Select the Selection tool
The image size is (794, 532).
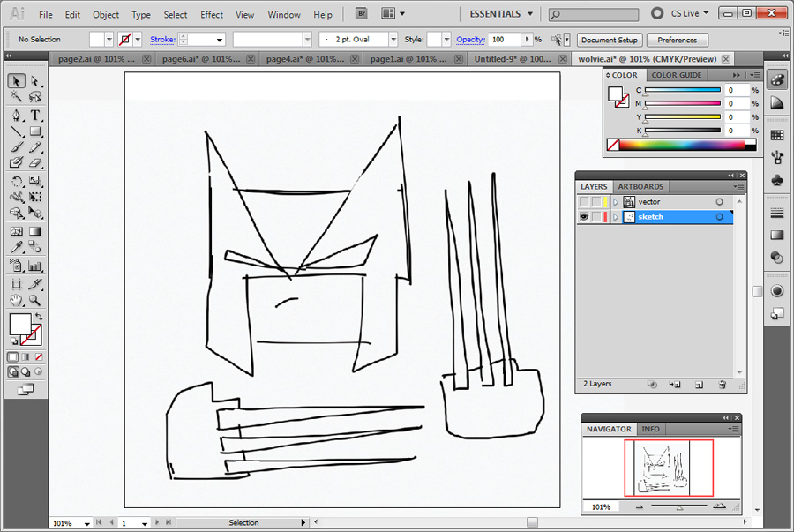(16, 81)
